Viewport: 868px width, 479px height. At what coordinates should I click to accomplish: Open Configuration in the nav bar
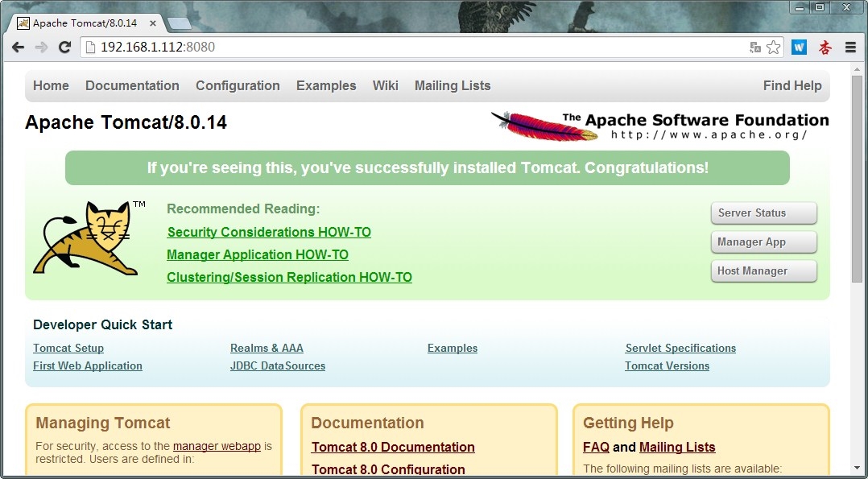pos(238,86)
